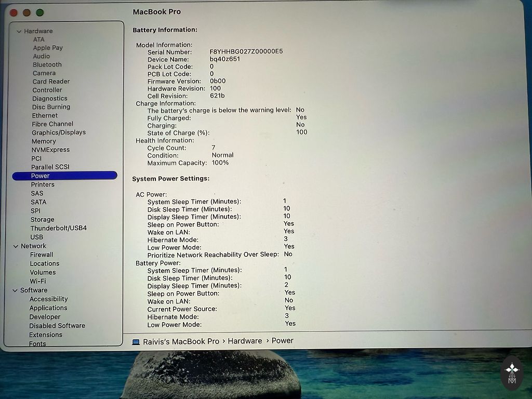Click the laptop icon in path bar
The height and width of the screenshot is (399, 532).
[136, 342]
